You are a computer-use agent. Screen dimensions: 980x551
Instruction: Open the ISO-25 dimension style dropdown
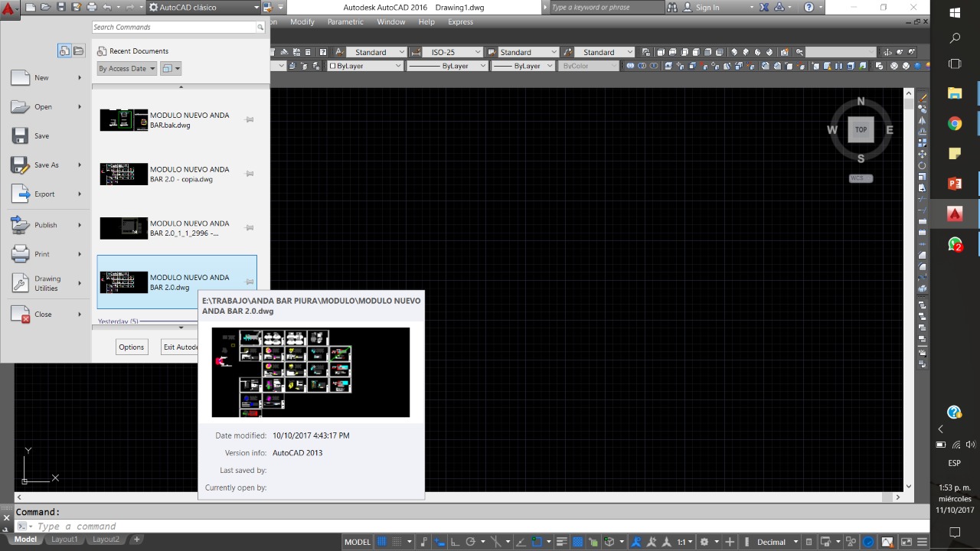click(x=452, y=52)
